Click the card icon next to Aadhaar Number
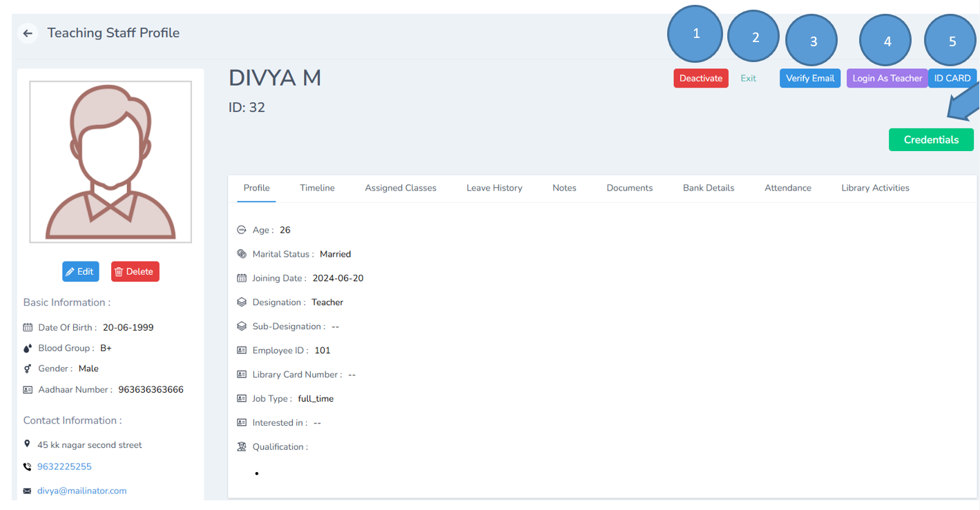This screenshot has height=510, width=980. coord(26,389)
